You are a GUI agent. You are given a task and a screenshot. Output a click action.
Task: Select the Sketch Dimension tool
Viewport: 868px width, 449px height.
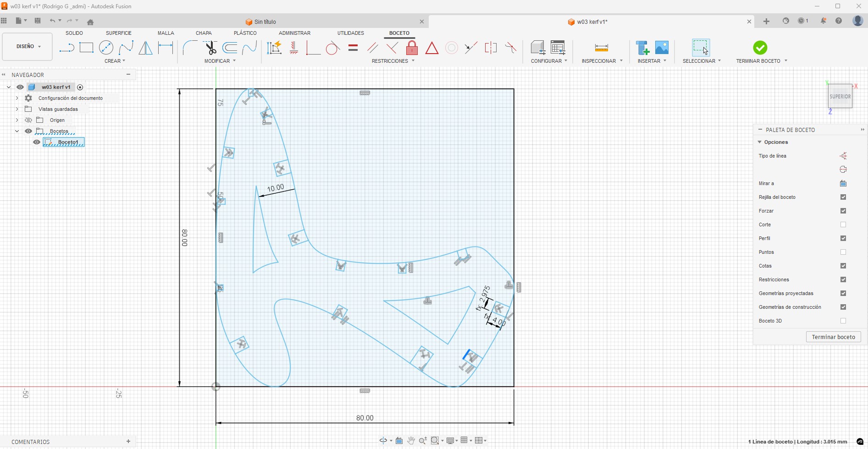point(165,48)
